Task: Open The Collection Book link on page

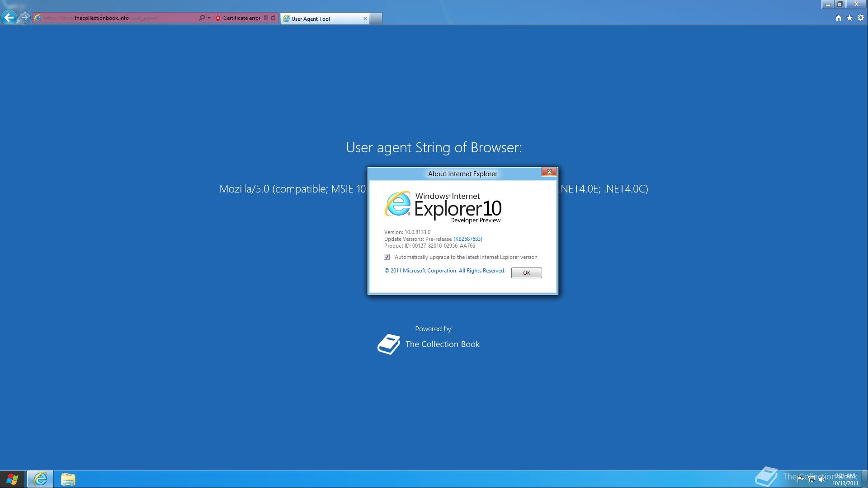Action: pyautogui.click(x=443, y=344)
